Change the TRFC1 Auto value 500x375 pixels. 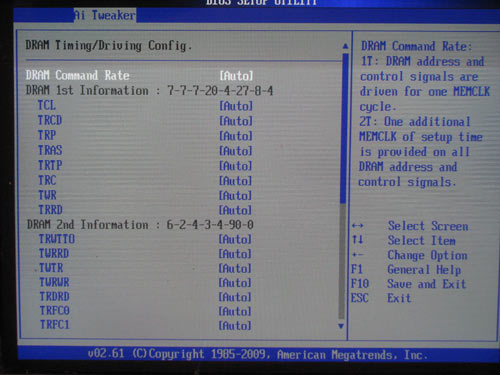pos(235,325)
